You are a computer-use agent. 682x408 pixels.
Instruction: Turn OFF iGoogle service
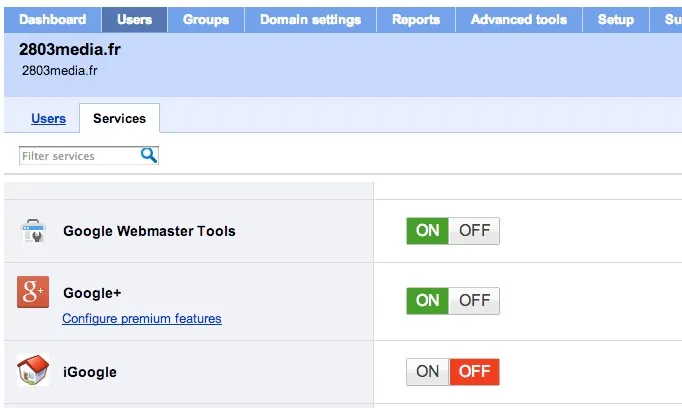[475, 371]
